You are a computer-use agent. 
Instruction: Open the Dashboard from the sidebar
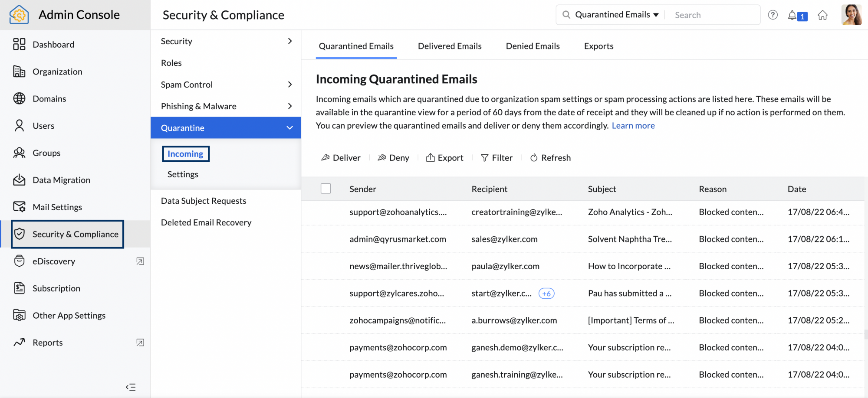pos(53,44)
